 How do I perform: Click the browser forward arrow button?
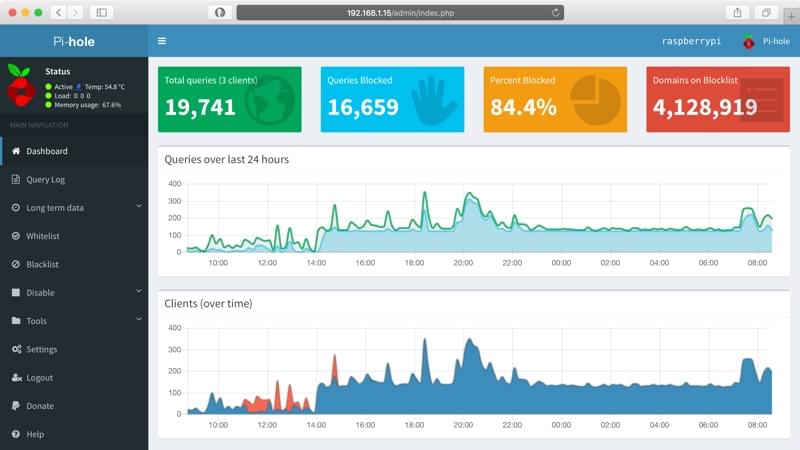(x=75, y=13)
